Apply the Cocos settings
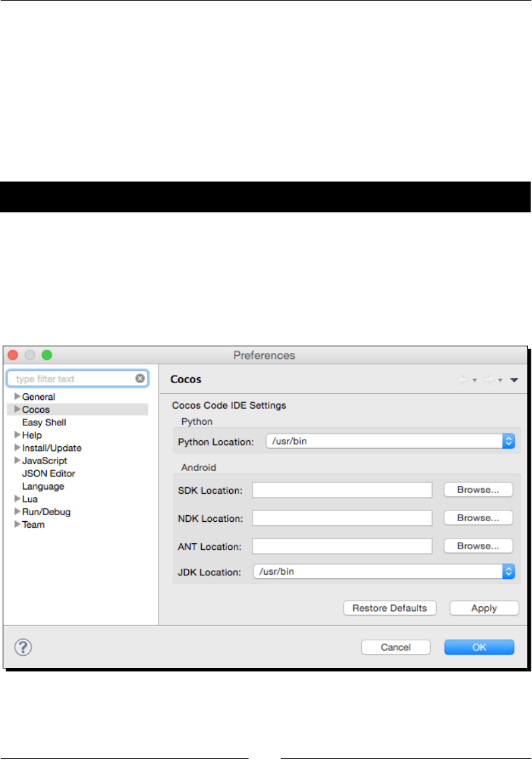Screen dimensions: 532x765 [484, 608]
